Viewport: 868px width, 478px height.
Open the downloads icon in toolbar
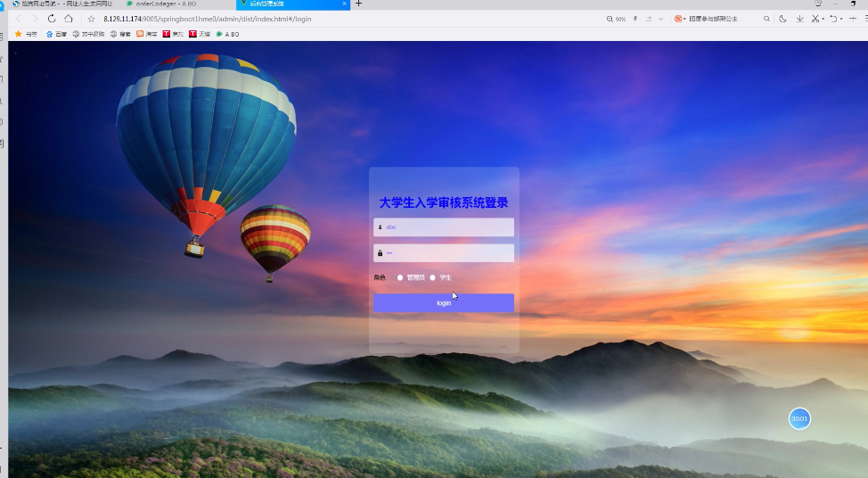click(799, 19)
